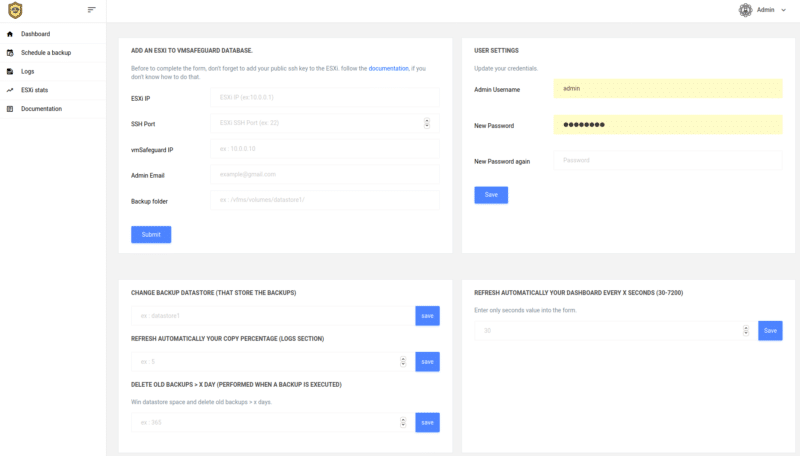Click the Admin user avatar
The image size is (800, 456).
pos(745,10)
